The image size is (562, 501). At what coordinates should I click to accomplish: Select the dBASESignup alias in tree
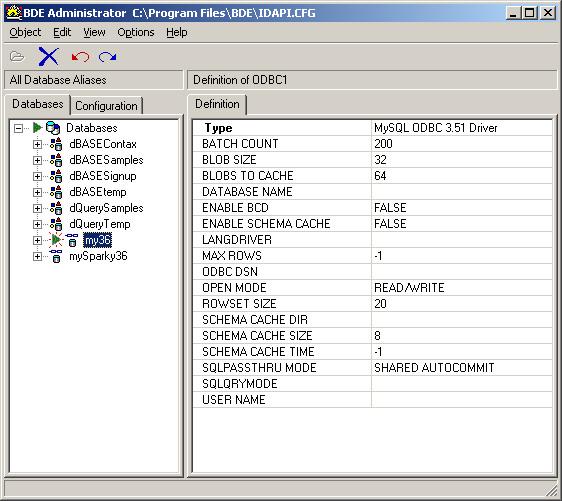click(x=103, y=176)
